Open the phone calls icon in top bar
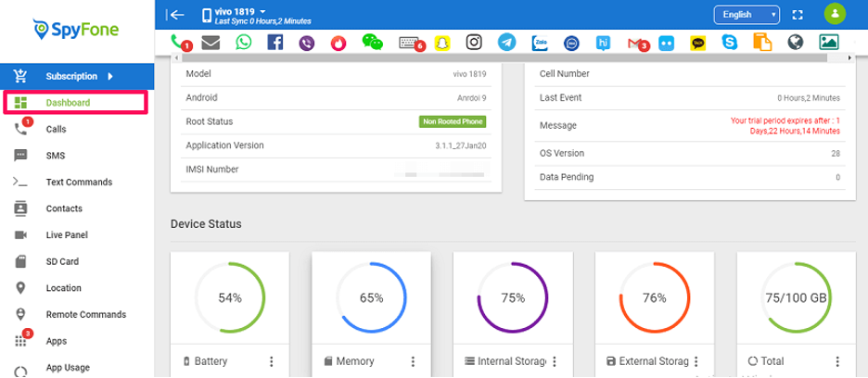The image size is (868, 378). pyautogui.click(x=178, y=42)
